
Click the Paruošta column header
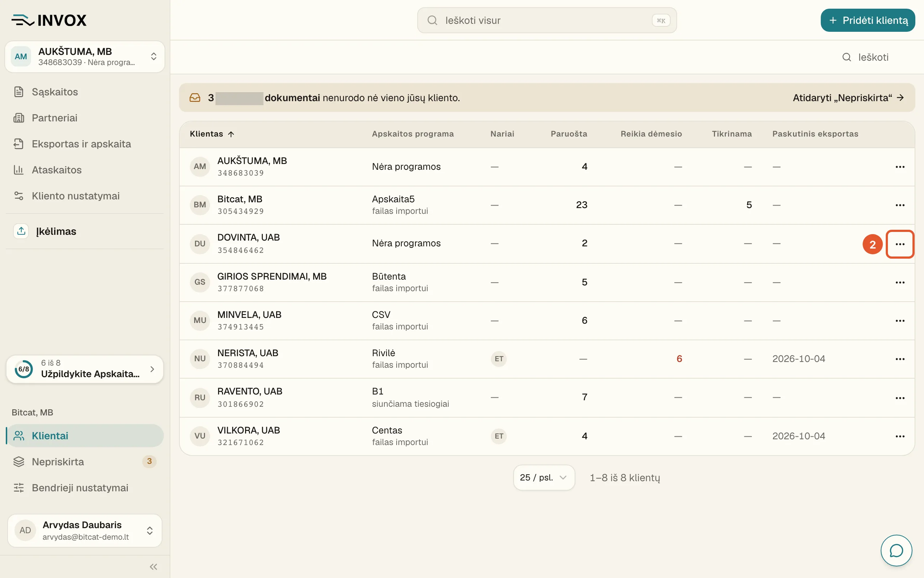568,134
